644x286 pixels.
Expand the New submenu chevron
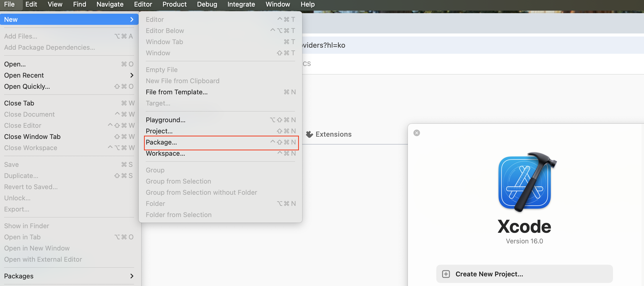click(132, 20)
